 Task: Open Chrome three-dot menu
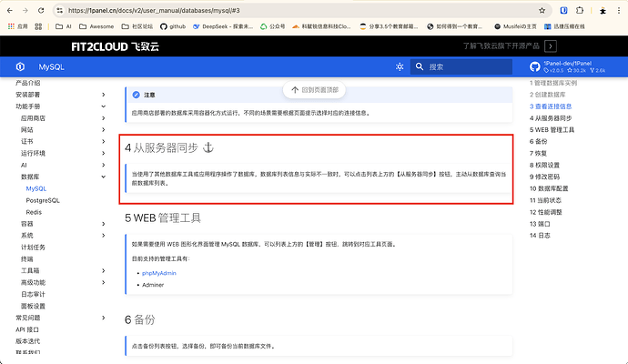pos(619,11)
